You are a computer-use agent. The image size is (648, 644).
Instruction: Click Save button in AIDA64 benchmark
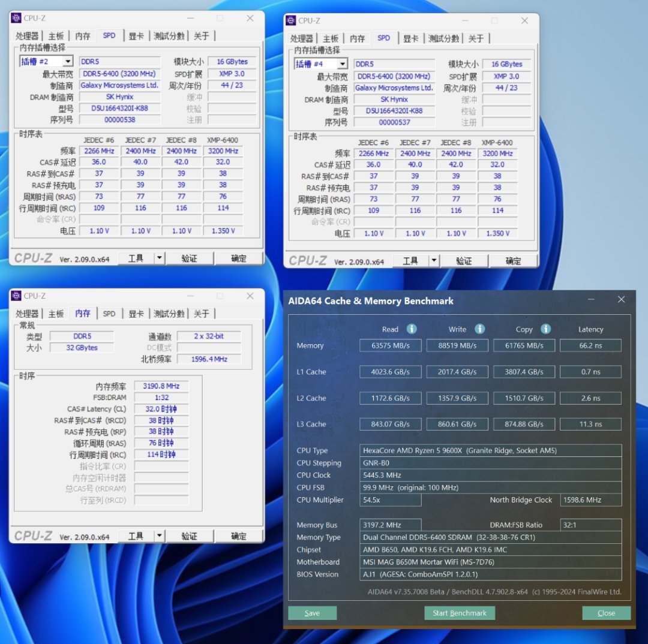pos(312,613)
